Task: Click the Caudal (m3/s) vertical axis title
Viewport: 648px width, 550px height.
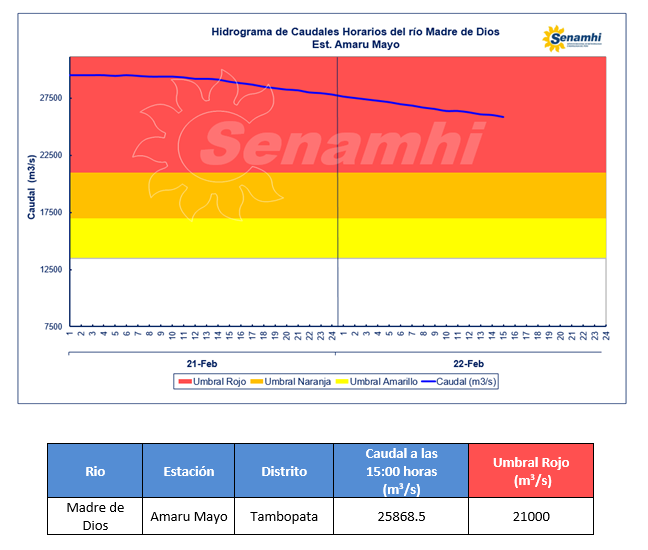Action: (31, 187)
